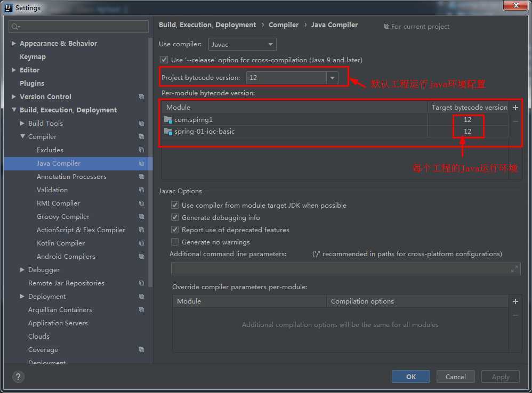This screenshot has width=532, height=393.
Task: Open the Use compiler Javac dropdown
Action: pyautogui.click(x=242, y=44)
